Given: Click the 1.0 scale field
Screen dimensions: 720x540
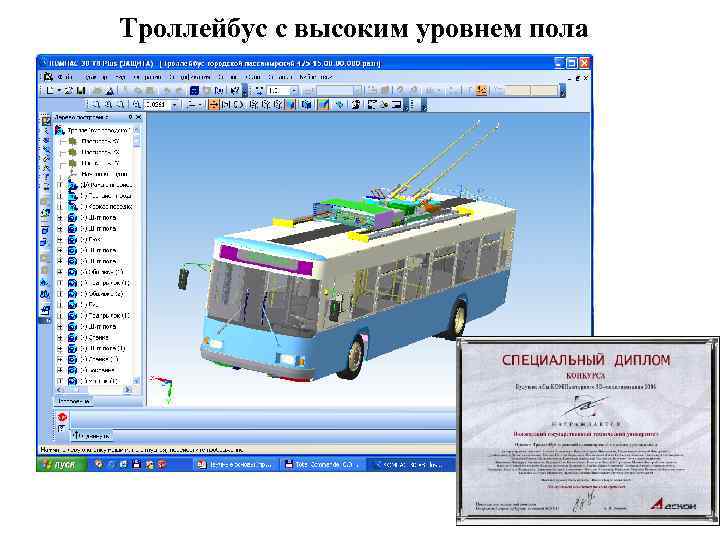Looking at the screenshot, I should 278,90.
